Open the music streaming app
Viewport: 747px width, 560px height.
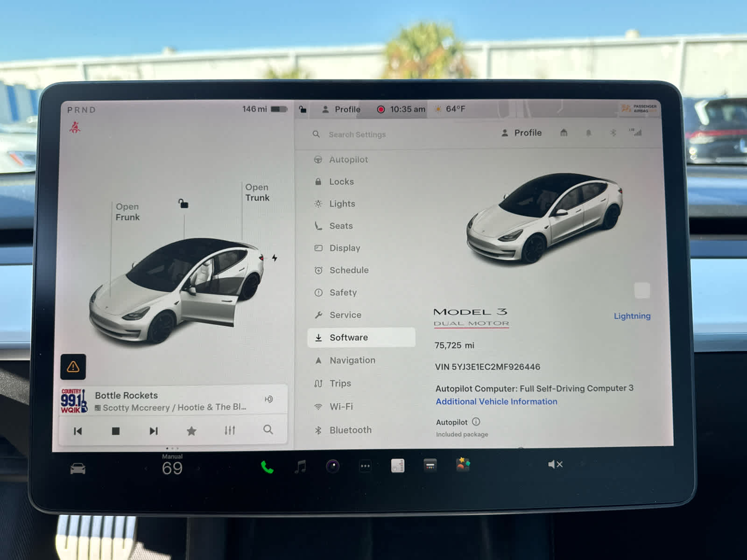pos(301,465)
